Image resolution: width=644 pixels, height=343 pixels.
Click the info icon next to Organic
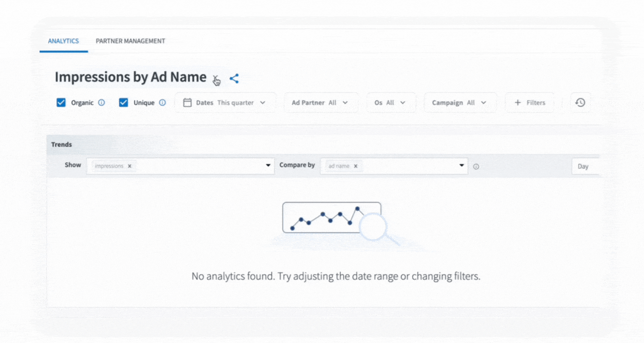101,102
